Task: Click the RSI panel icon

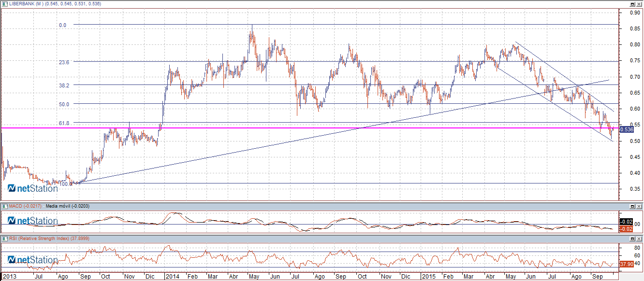Action: (4, 239)
